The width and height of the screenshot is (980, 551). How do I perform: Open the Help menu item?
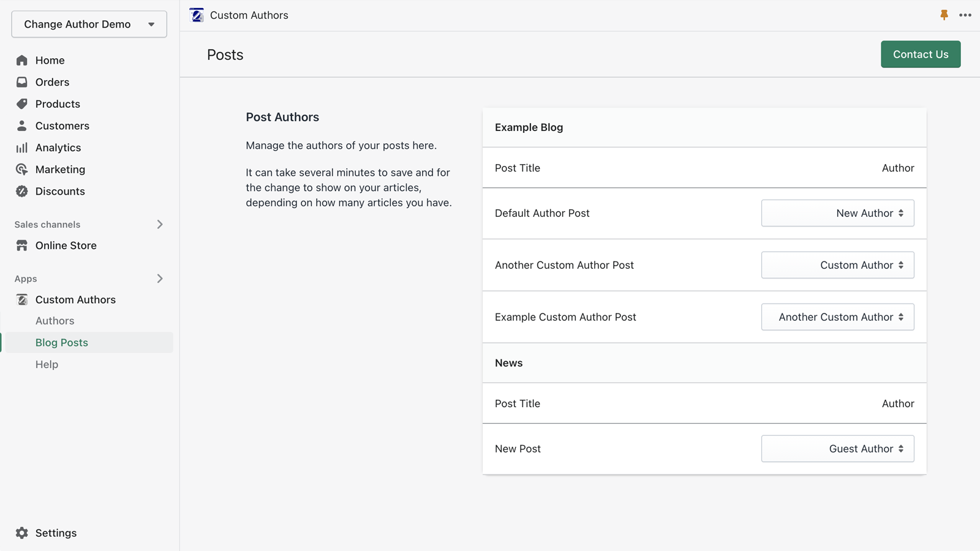point(47,364)
